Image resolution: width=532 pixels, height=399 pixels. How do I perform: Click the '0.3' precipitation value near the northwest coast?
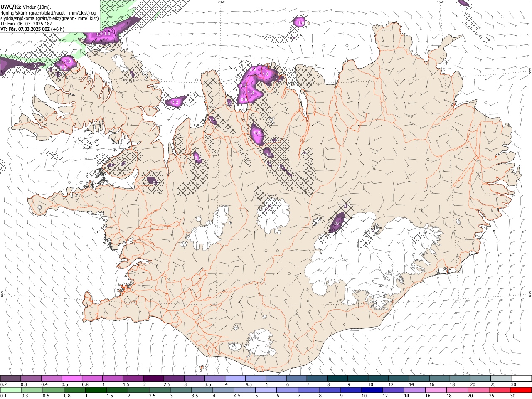37,66
